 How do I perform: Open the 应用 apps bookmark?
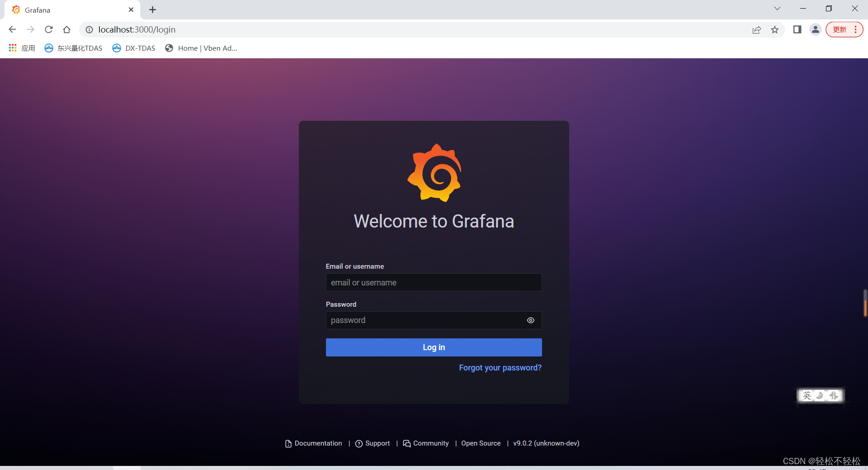pyautogui.click(x=22, y=48)
